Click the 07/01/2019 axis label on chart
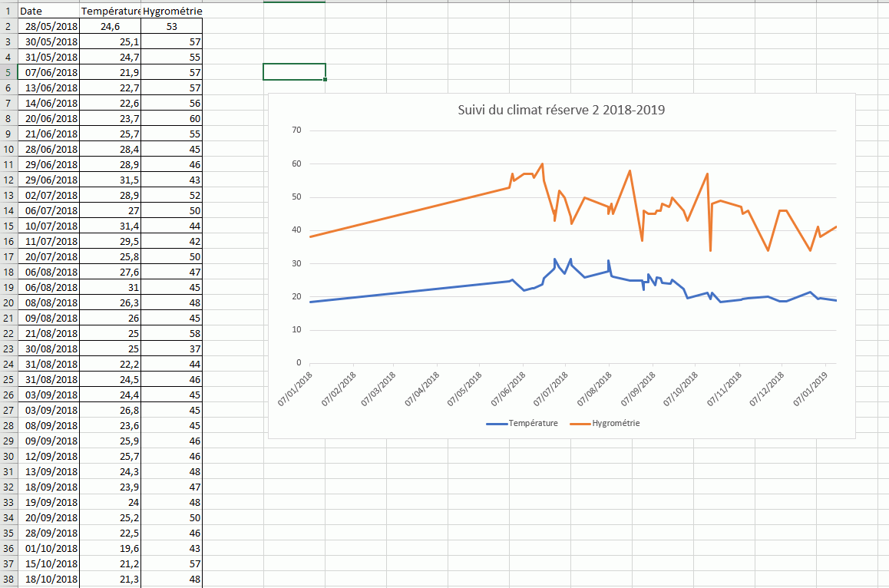 tap(811, 388)
